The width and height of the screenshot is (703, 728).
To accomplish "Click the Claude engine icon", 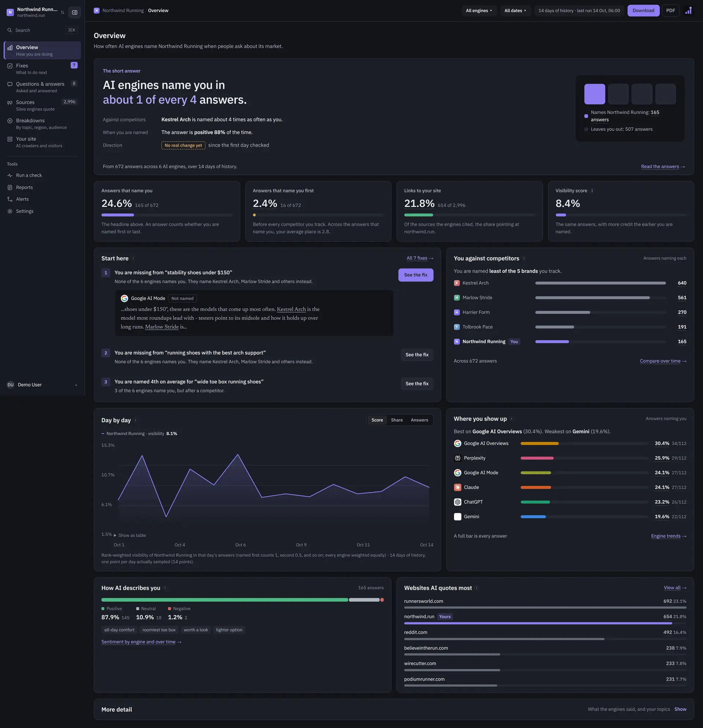I will pos(458,487).
